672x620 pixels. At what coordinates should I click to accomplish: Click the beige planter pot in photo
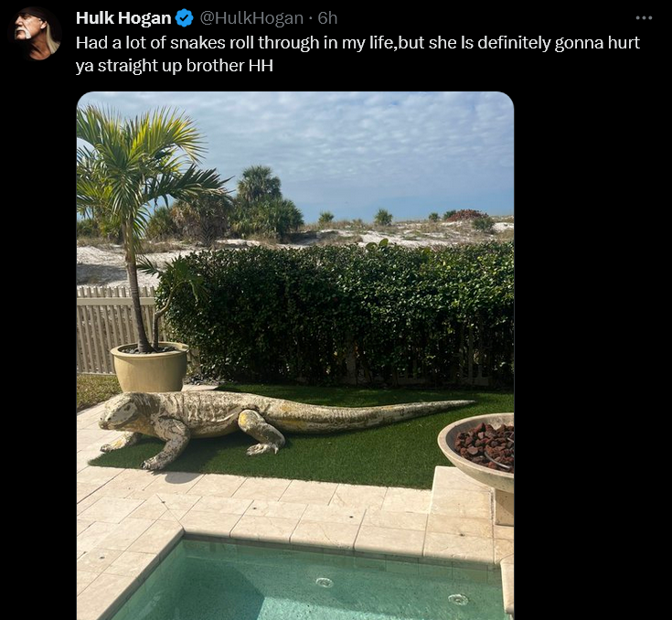150,367
